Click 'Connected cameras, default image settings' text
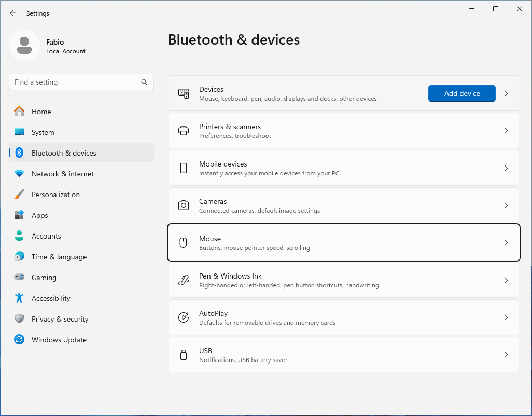Viewport: 532px width, 416px height. [260, 211]
